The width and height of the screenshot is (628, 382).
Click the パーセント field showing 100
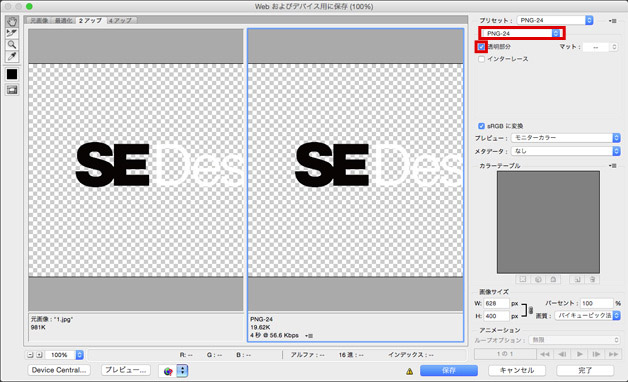tap(597, 304)
